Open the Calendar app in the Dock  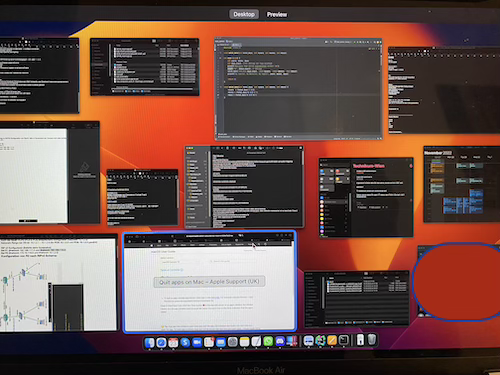173,342
